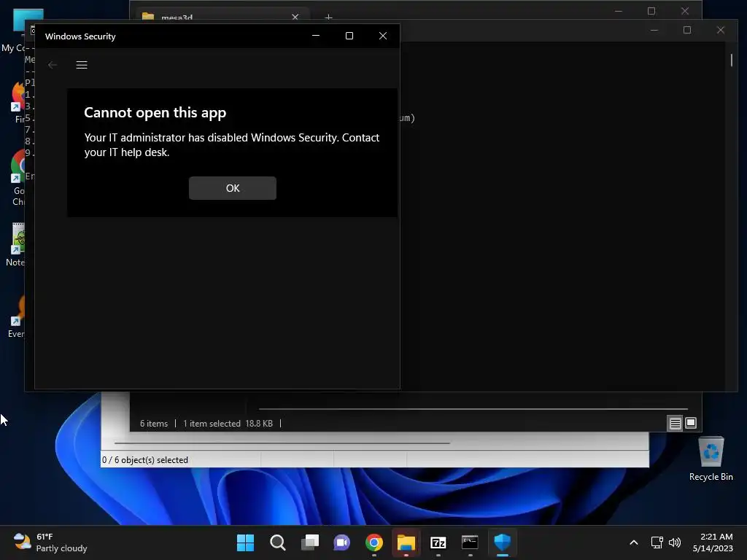Maximize the terminal window
This screenshot has height=560, width=747.
click(687, 30)
